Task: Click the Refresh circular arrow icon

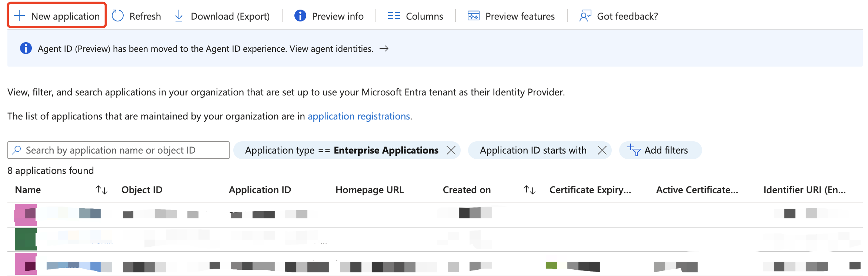Action: (118, 16)
